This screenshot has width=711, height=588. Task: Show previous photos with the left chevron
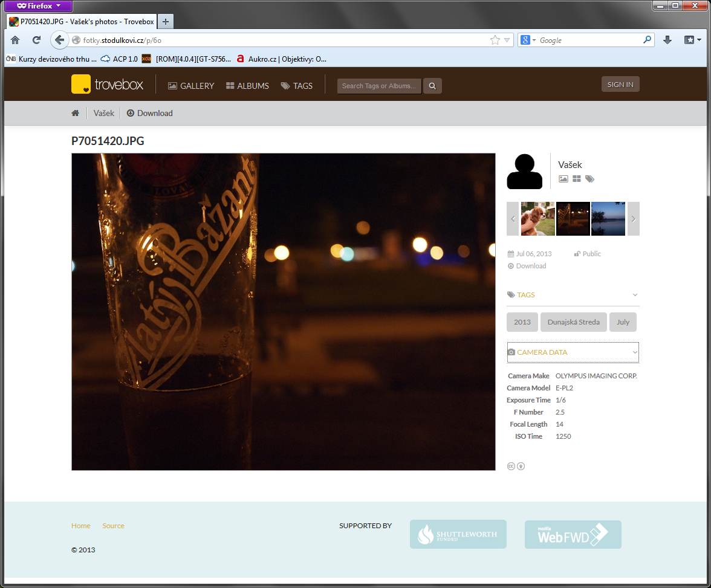[513, 219]
